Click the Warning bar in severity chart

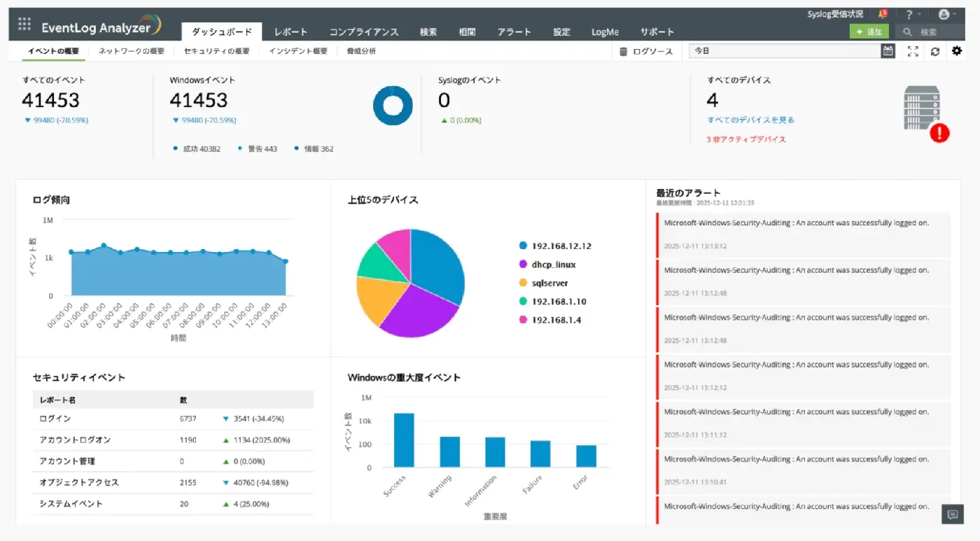pyautogui.click(x=450, y=451)
